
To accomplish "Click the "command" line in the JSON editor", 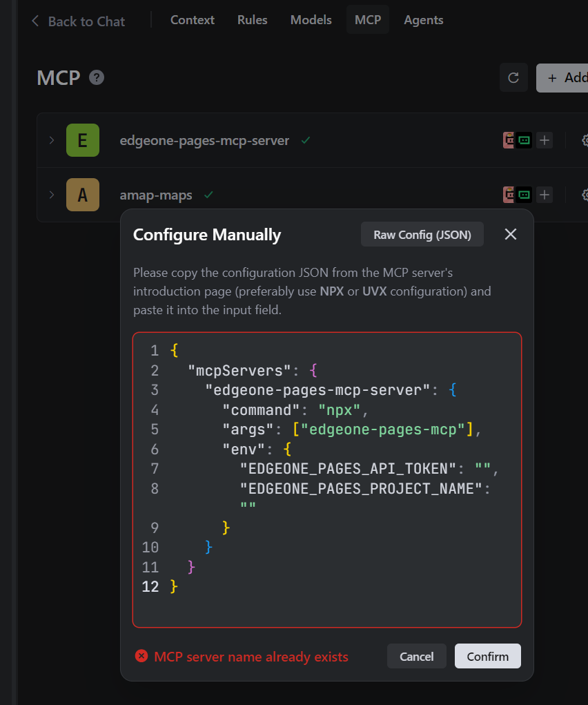I will 295,409.
